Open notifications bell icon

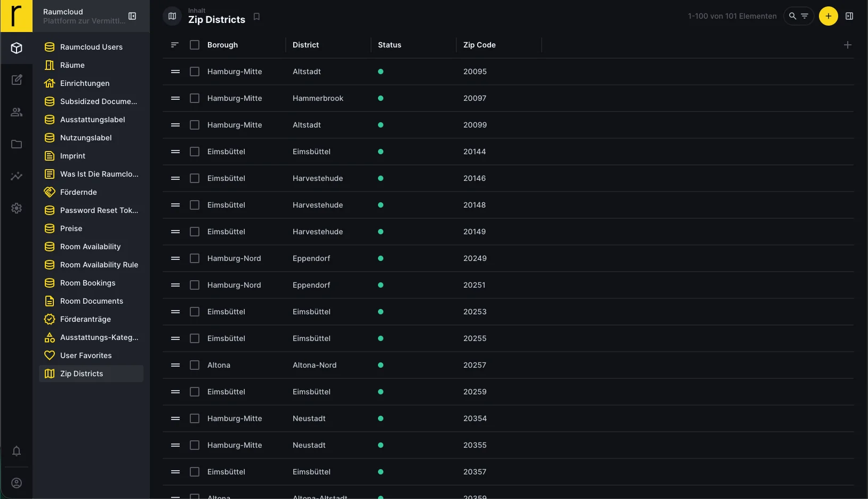coord(17,451)
